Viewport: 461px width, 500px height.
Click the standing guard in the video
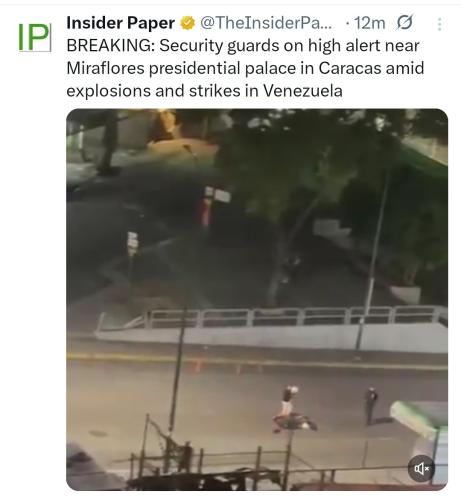371,406
